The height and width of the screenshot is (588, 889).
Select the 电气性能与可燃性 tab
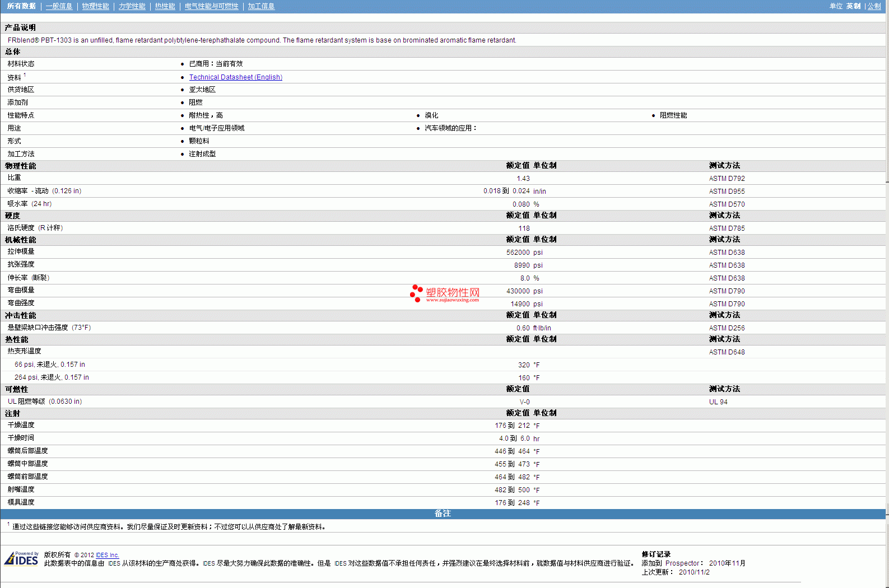[211, 6]
